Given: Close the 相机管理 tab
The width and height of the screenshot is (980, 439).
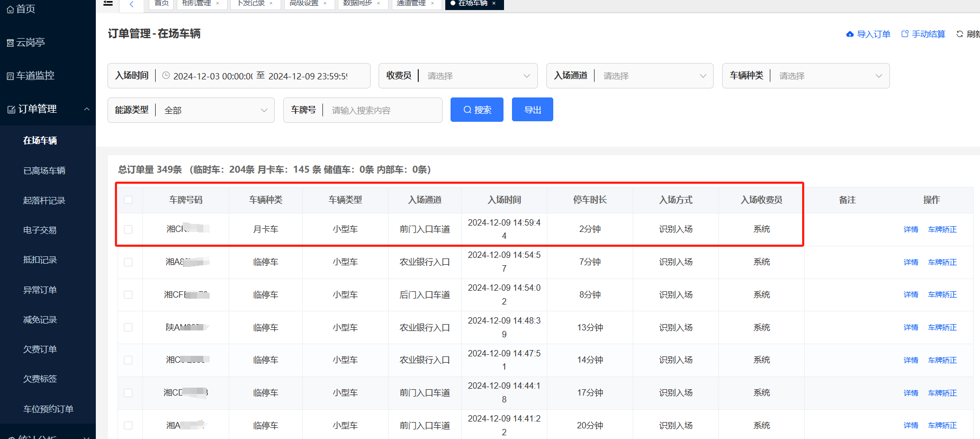Looking at the screenshot, I should [x=218, y=3].
